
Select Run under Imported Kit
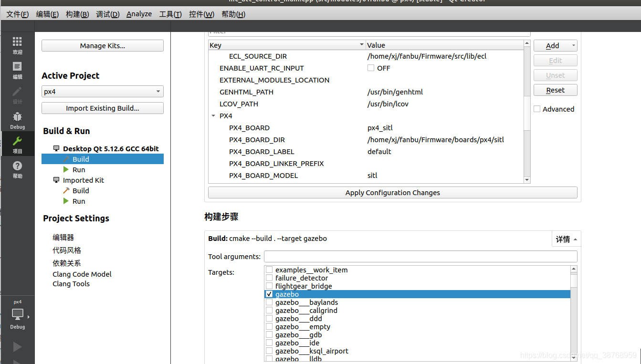coord(79,201)
